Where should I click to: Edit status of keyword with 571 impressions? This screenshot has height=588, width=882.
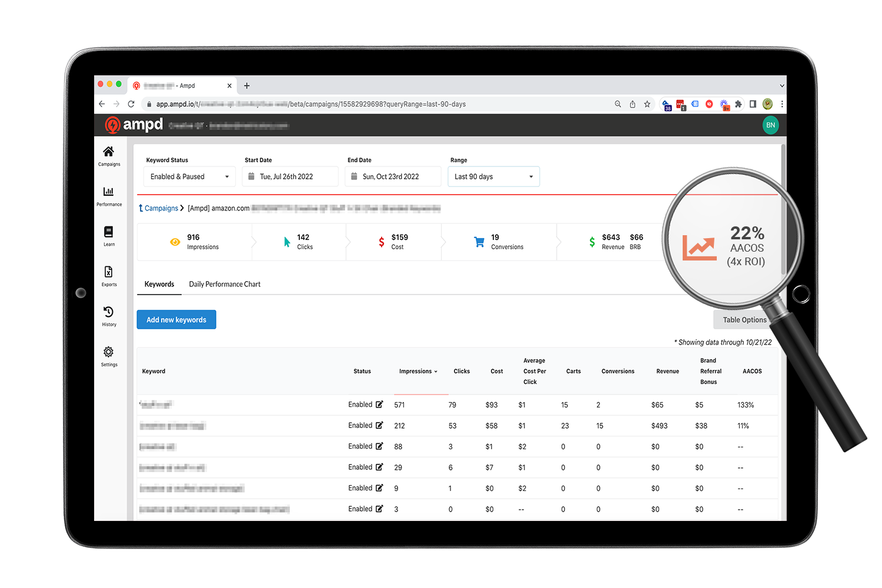click(x=379, y=405)
